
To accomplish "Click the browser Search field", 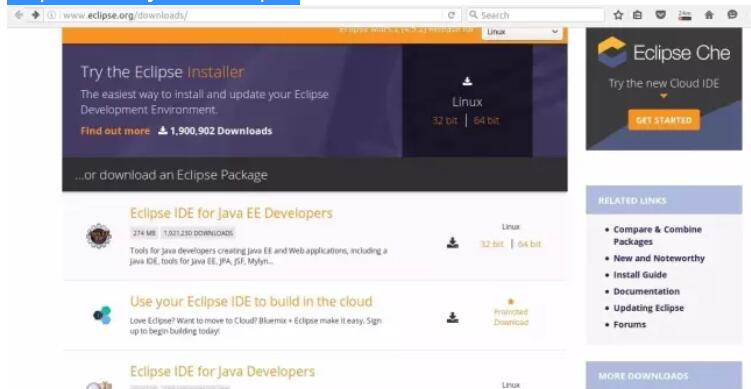I will (535, 15).
